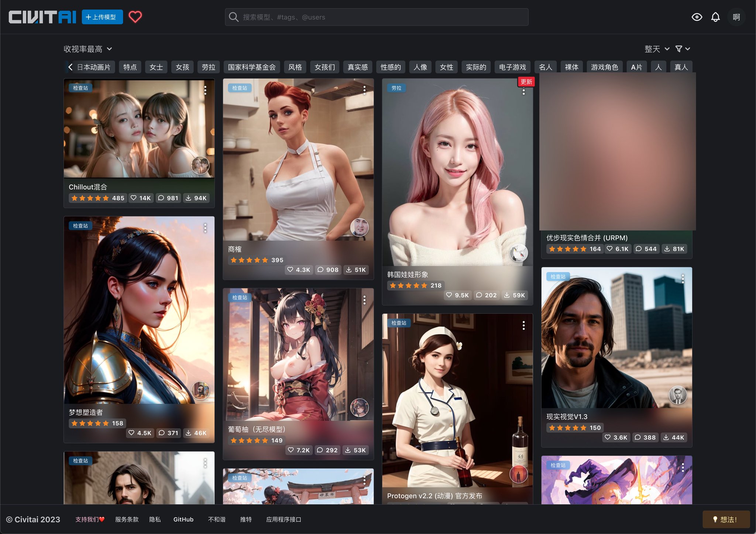This screenshot has height=534, width=756.
Task: Open the GitHub footer link
Action: coord(183,519)
